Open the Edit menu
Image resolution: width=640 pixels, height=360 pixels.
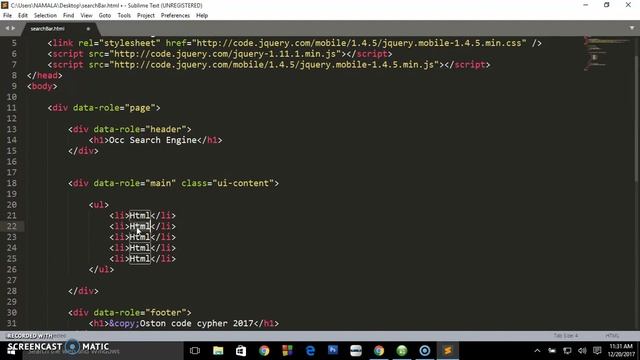[23, 16]
